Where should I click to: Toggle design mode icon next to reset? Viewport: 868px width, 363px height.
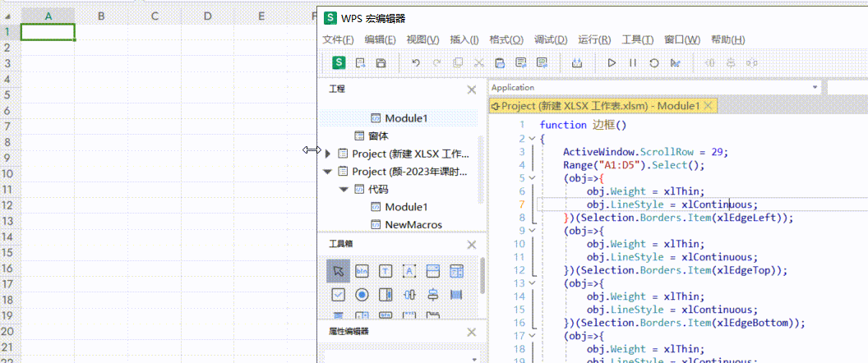[675, 63]
